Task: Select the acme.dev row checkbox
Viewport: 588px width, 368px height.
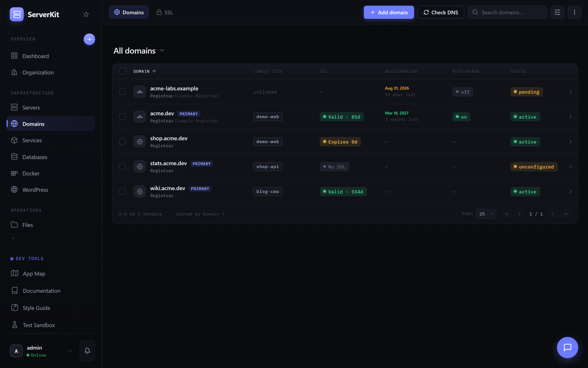Action: [x=122, y=117]
